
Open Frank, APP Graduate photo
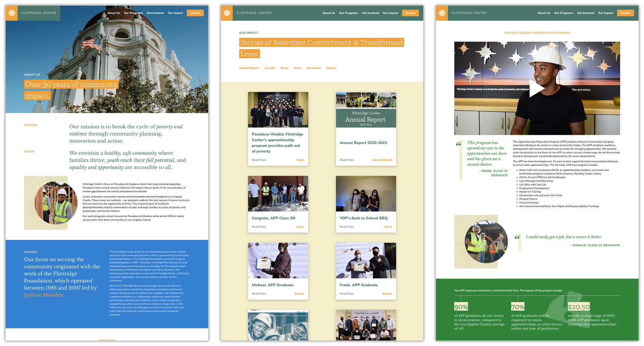[x=366, y=261]
